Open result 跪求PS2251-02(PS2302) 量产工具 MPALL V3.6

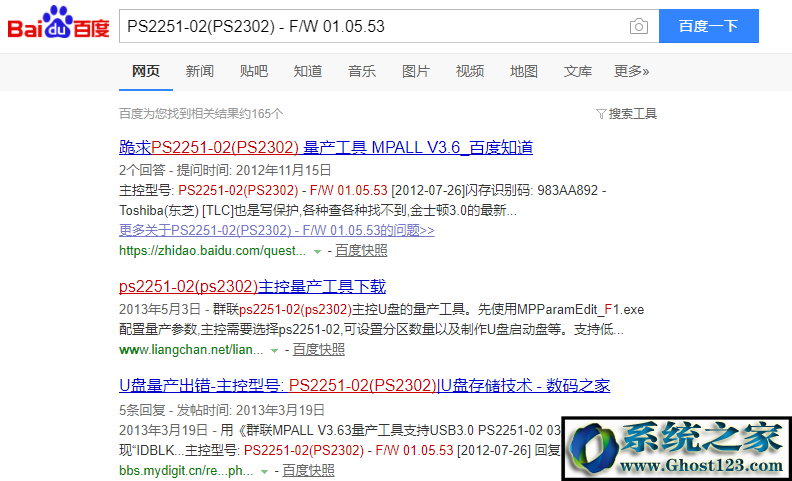click(326, 148)
